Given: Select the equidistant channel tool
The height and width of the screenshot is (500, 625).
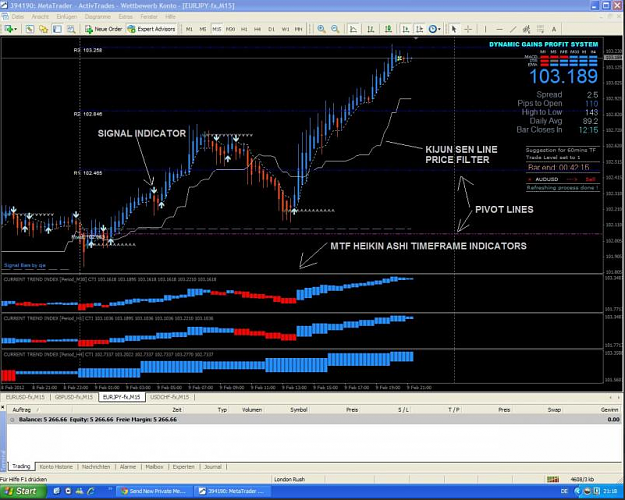Looking at the screenshot, I should coord(527,29).
